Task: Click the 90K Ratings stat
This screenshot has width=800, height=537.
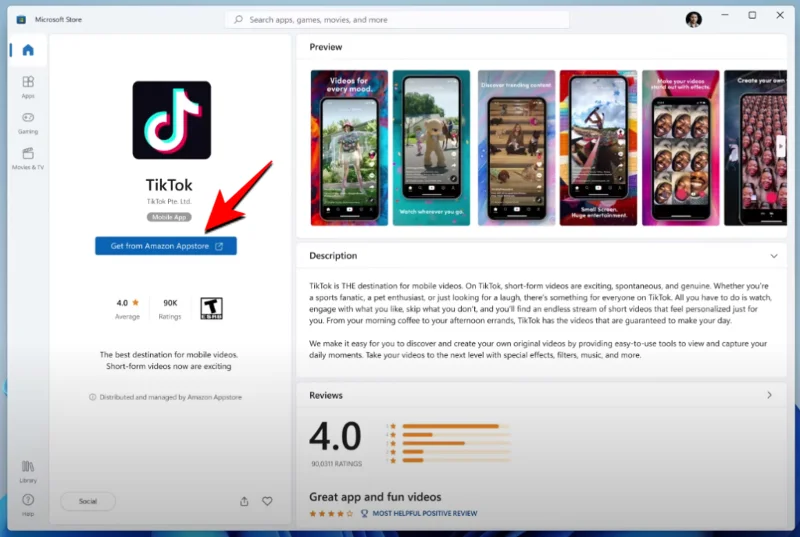Action: (x=170, y=309)
